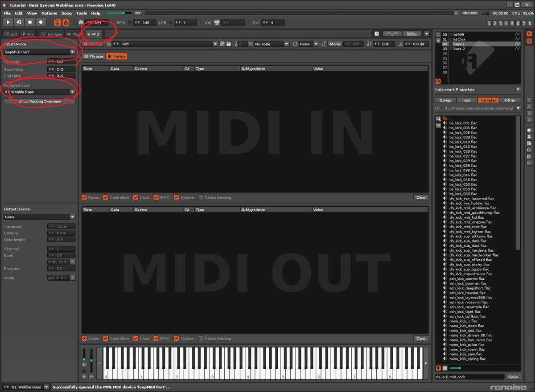Open the ext. MIDI mode dropdown
535x392 pixels.
61,278
